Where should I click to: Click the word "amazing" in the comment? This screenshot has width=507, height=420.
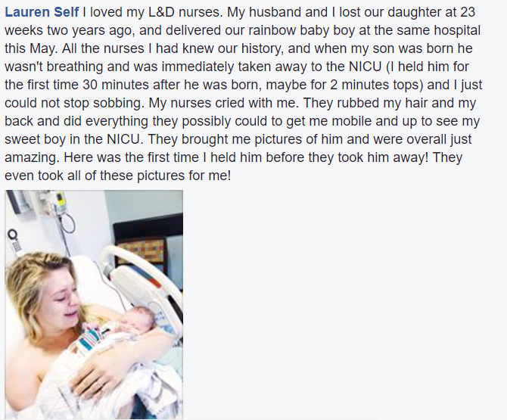tap(31, 157)
